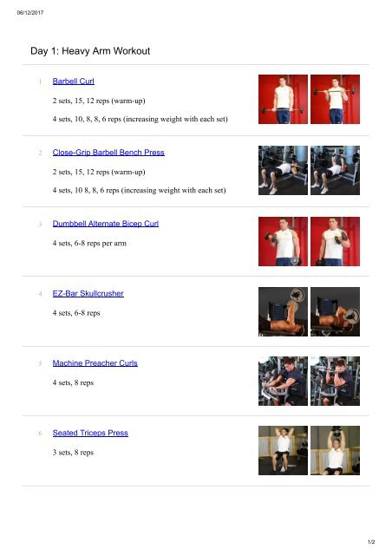
Task: Follow the Machine Preacher Curls link
Action: point(95,362)
